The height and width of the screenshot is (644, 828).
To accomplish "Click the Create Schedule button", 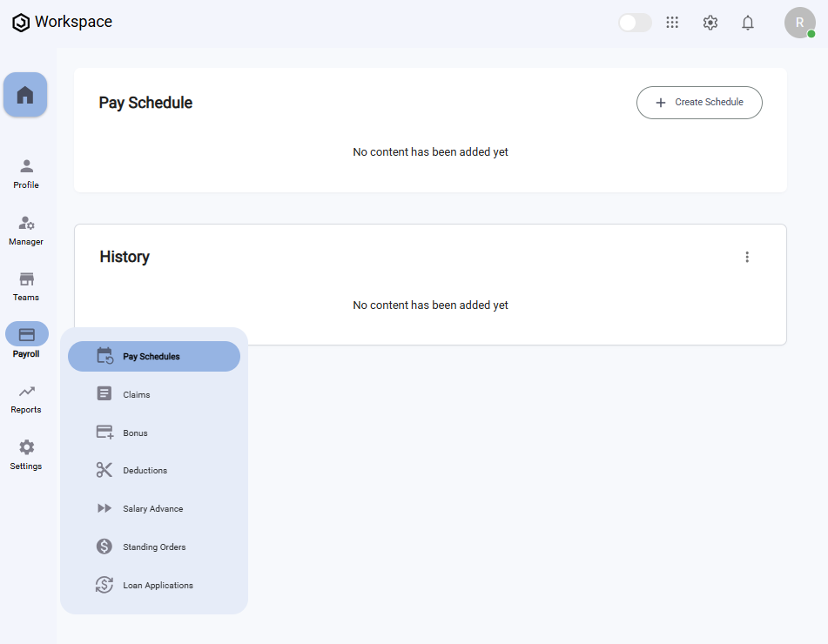I will pyautogui.click(x=699, y=103).
